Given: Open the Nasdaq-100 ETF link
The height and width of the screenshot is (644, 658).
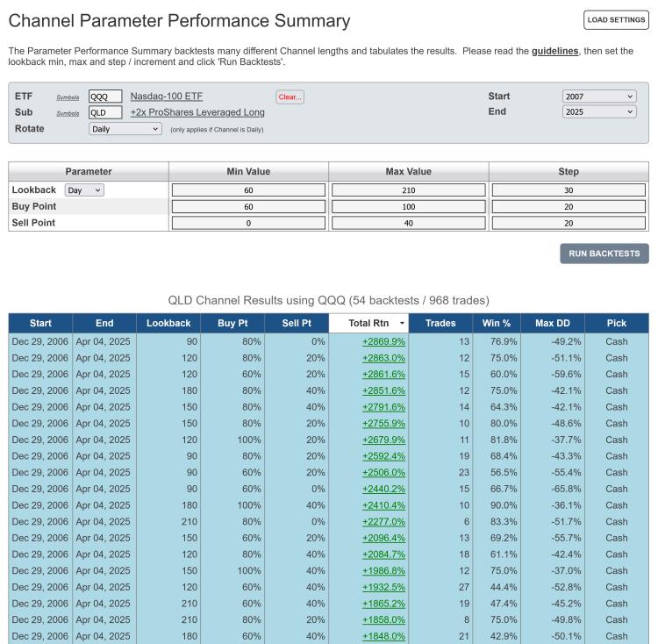Looking at the screenshot, I should pyautogui.click(x=167, y=97).
